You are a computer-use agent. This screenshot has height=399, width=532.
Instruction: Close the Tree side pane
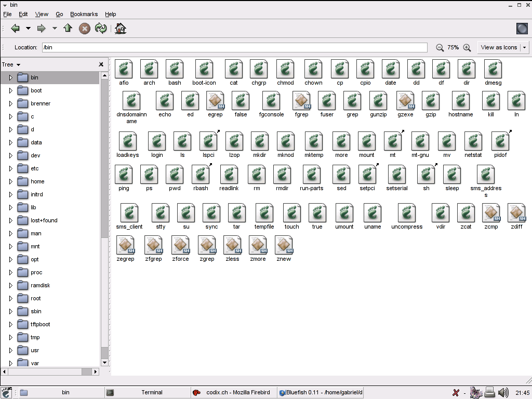click(101, 64)
